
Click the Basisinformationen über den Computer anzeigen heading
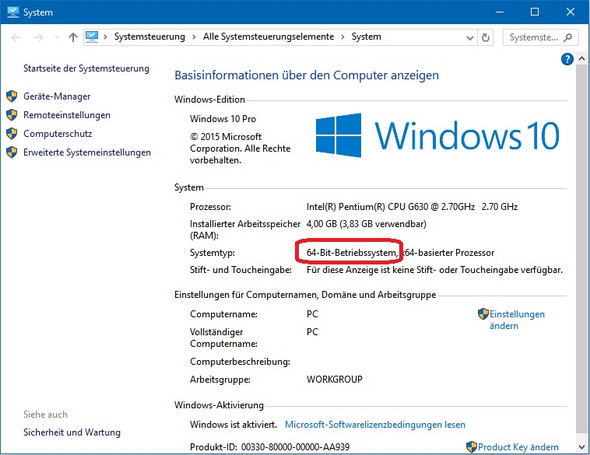tap(307, 75)
